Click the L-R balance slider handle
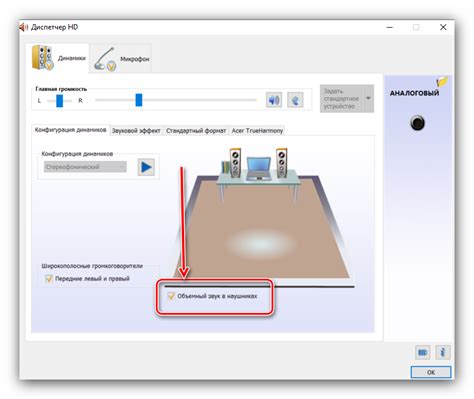The height and width of the screenshot is (399, 474). [x=60, y=100]
